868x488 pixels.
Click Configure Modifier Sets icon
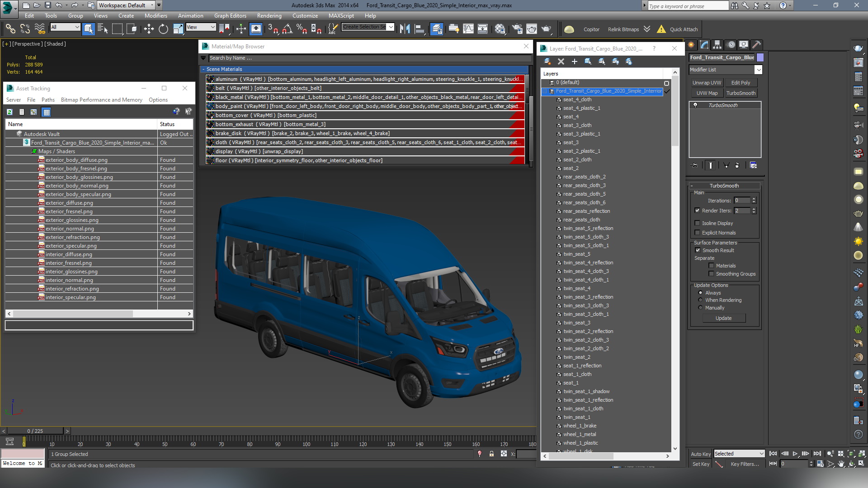tap(753, 165)
